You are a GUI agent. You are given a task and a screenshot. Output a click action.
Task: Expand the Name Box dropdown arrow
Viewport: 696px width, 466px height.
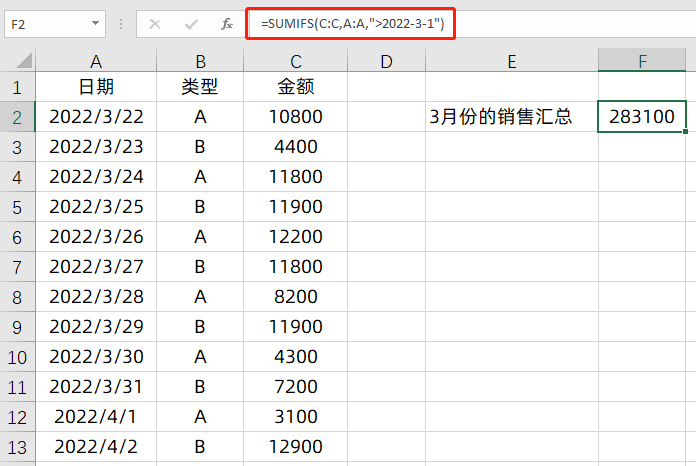pyautogui.click(x=95, y=23)
